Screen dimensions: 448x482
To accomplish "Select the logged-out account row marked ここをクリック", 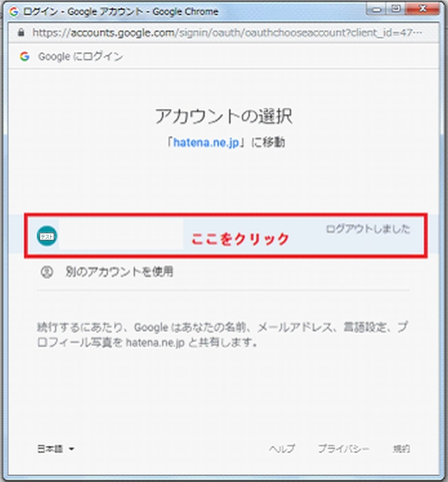I will pyautogui.click(x=225, y=236).
